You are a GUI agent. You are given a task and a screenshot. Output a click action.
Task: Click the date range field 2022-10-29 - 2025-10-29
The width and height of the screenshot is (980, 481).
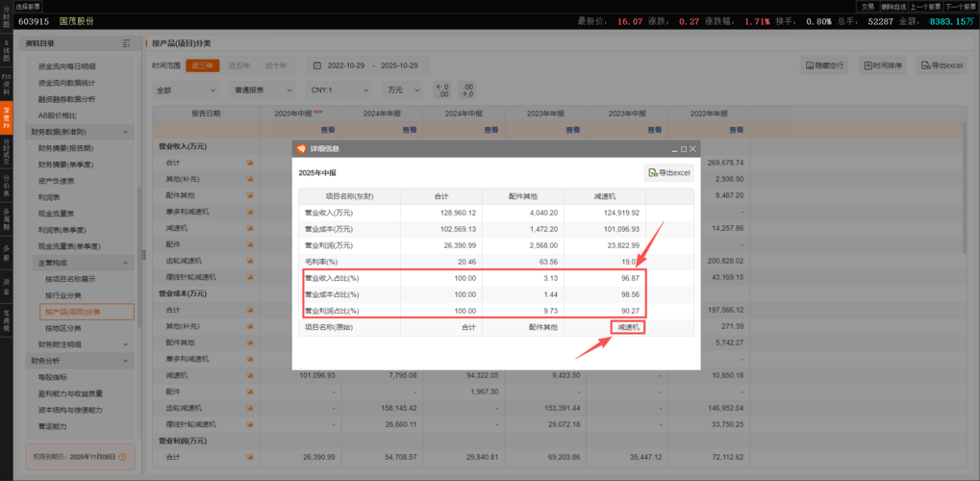pos(365,65)
